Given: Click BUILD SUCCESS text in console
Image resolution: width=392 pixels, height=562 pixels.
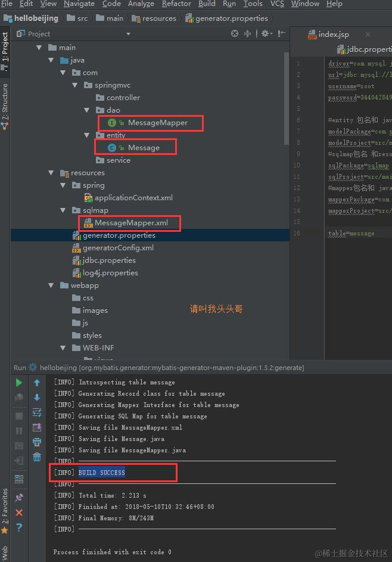Looking at the screenshot, I should (x=102, y=473).
